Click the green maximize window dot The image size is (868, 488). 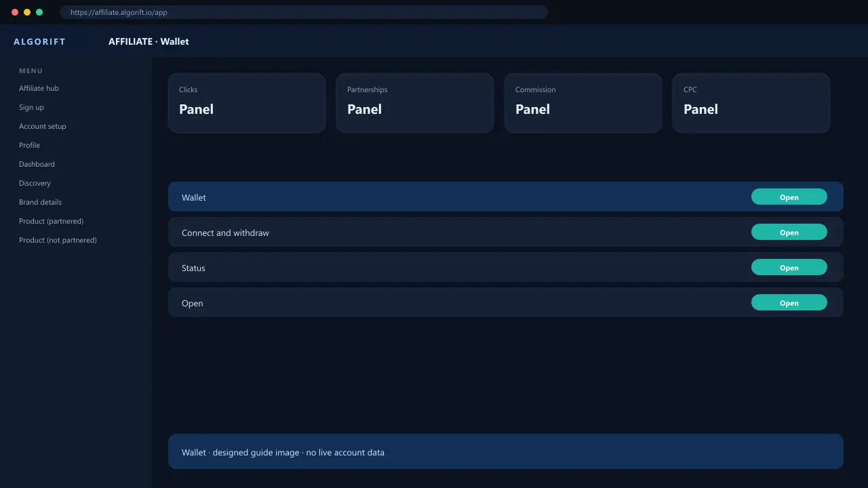(x=39, y=12)
